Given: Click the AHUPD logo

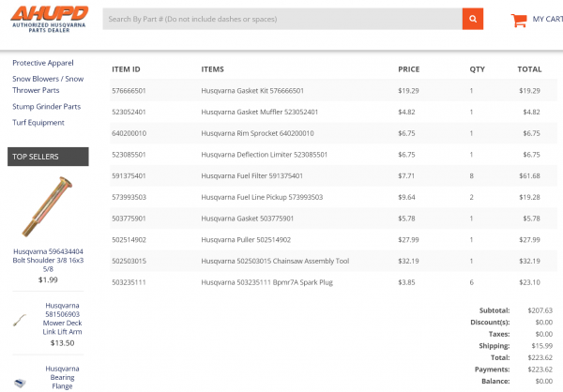Looking at the screenshot, I should pos(49,19).
